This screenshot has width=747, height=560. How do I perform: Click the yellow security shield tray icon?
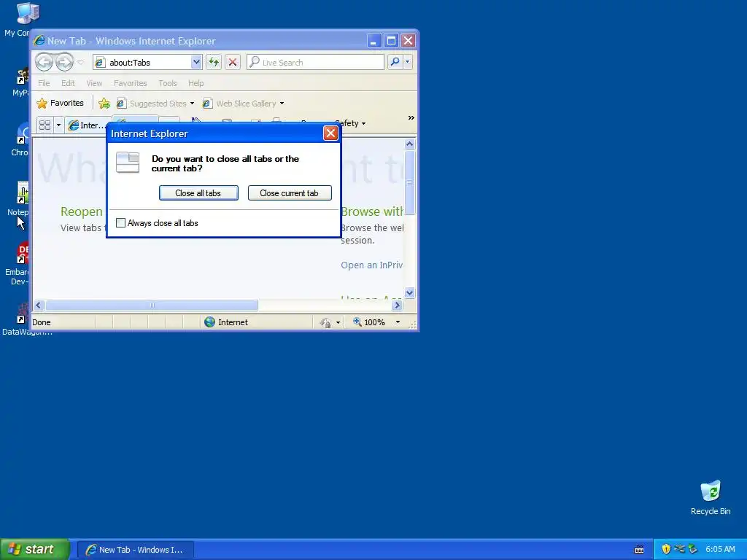666,549
